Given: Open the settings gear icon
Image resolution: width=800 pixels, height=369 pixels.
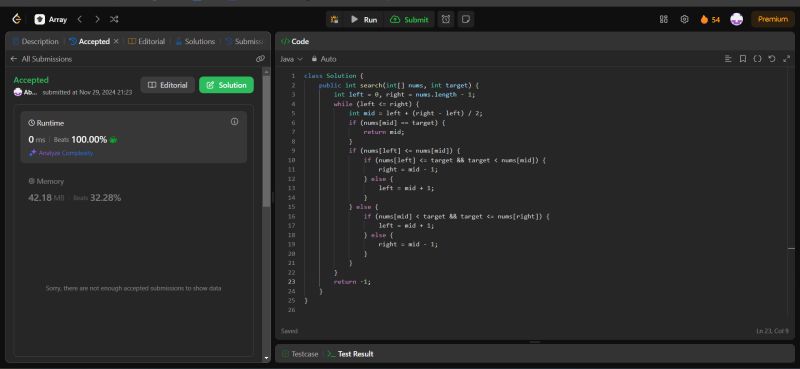Looking at the screenshot, I should (685, 19).
